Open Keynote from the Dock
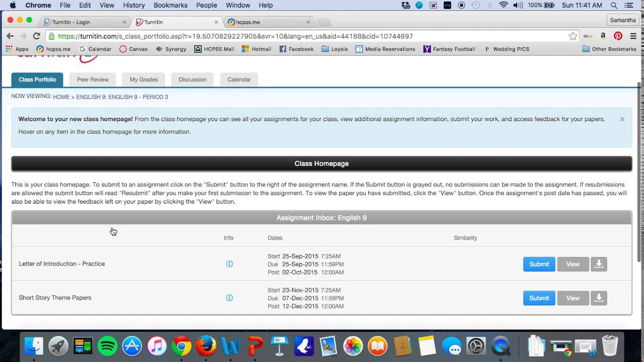Viewport: 644px width, 362px height. pyautogui.click(x=279, y=346)
